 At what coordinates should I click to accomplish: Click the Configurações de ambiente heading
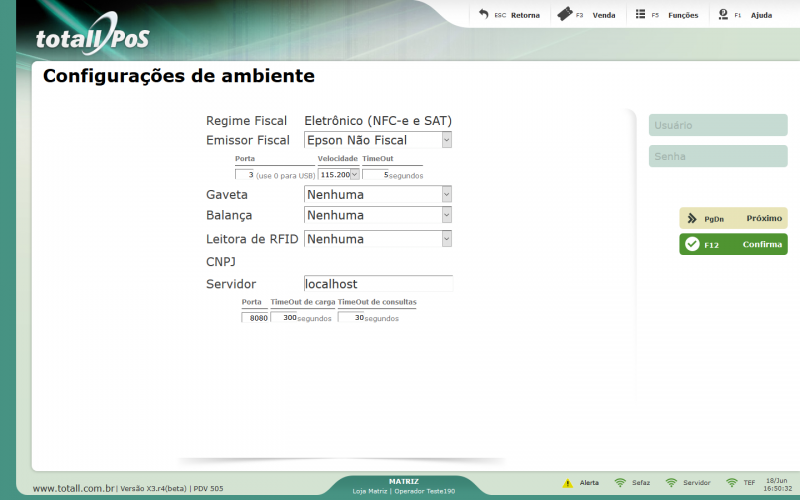coord(179,76)
